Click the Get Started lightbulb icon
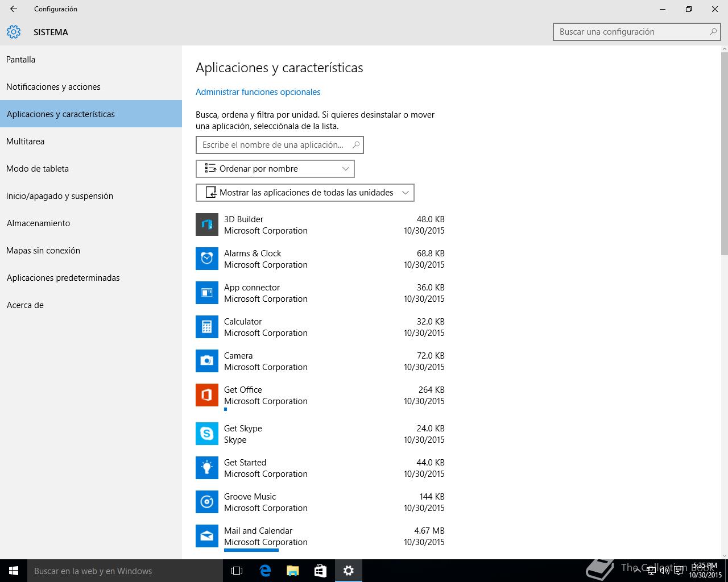728x582 pixels. (x=207, y=468)
